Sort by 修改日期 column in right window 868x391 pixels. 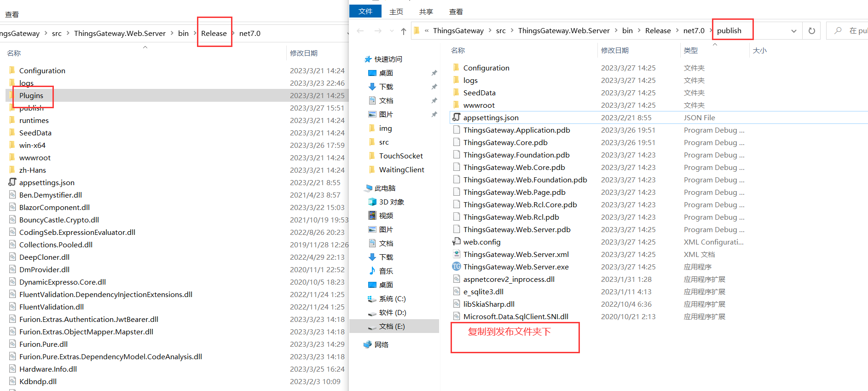pos(614,50)
